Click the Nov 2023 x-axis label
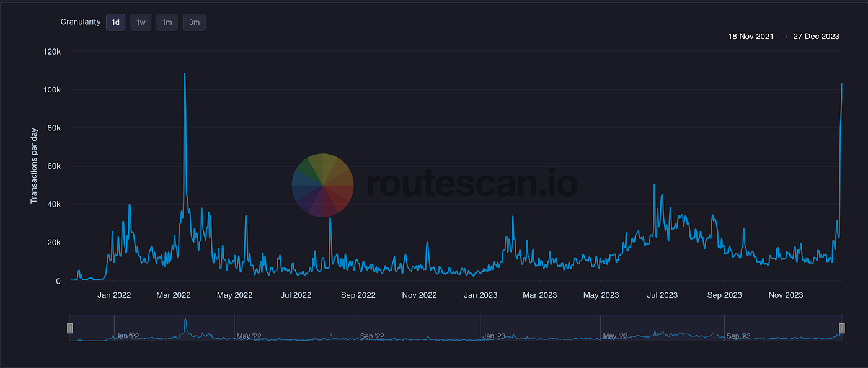This screenshot has height=368, width=868. [x=786, y=295]
